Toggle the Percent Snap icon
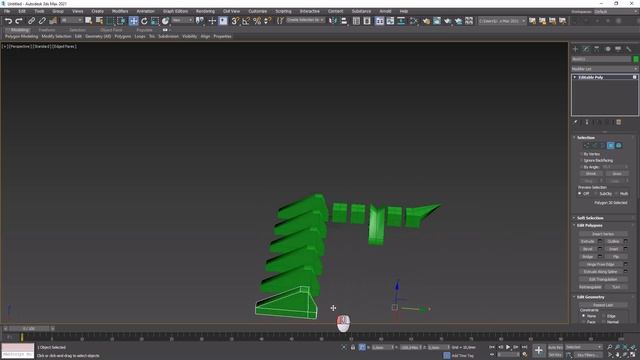640x360 pixels. pyautogui.click(x=257, y=20)
